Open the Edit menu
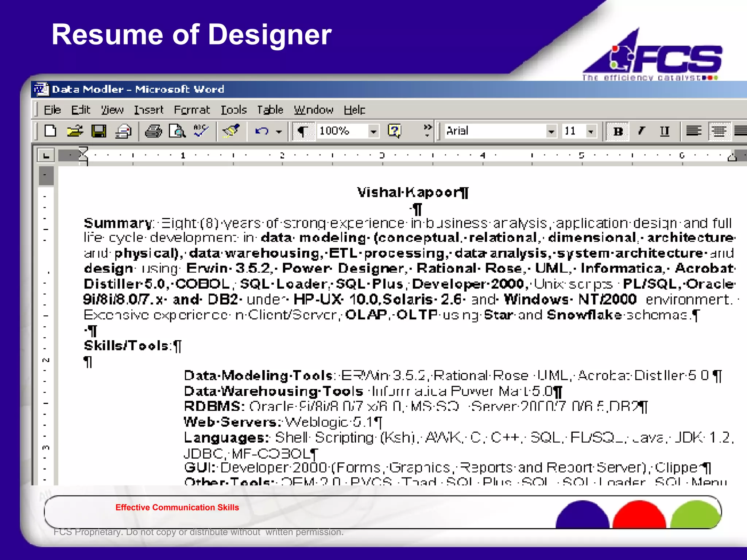 81,110
